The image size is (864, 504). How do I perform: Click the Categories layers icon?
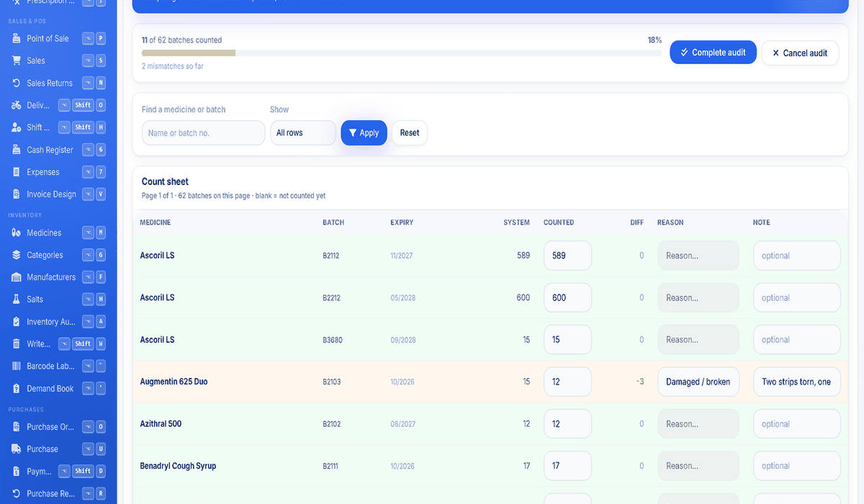click(17, 255)
